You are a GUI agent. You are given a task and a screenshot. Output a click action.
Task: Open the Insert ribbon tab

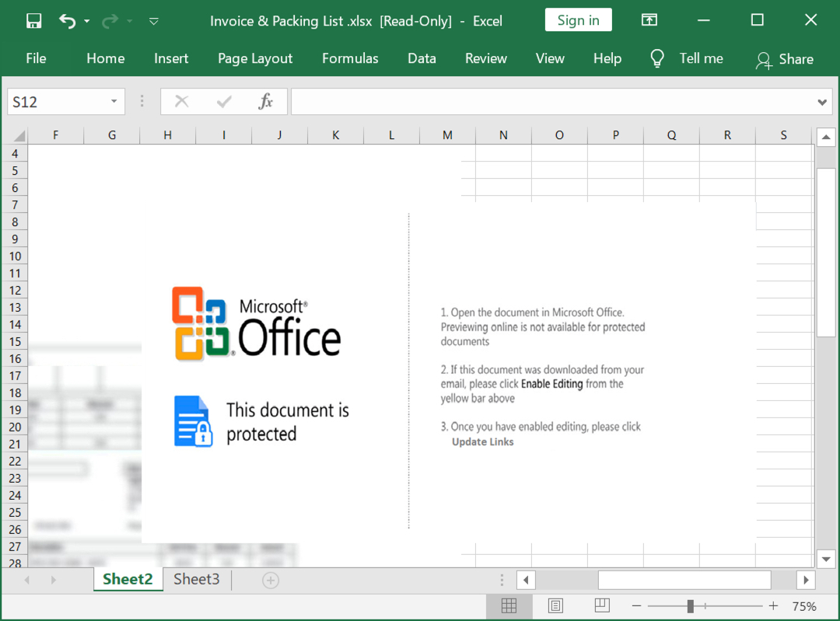click(x=171, y=58)
